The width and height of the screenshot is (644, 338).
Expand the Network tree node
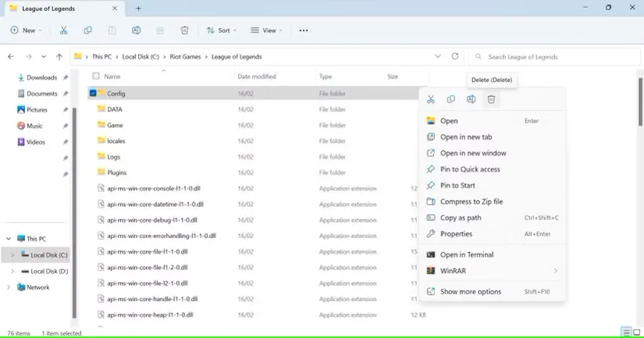(9, 287)
